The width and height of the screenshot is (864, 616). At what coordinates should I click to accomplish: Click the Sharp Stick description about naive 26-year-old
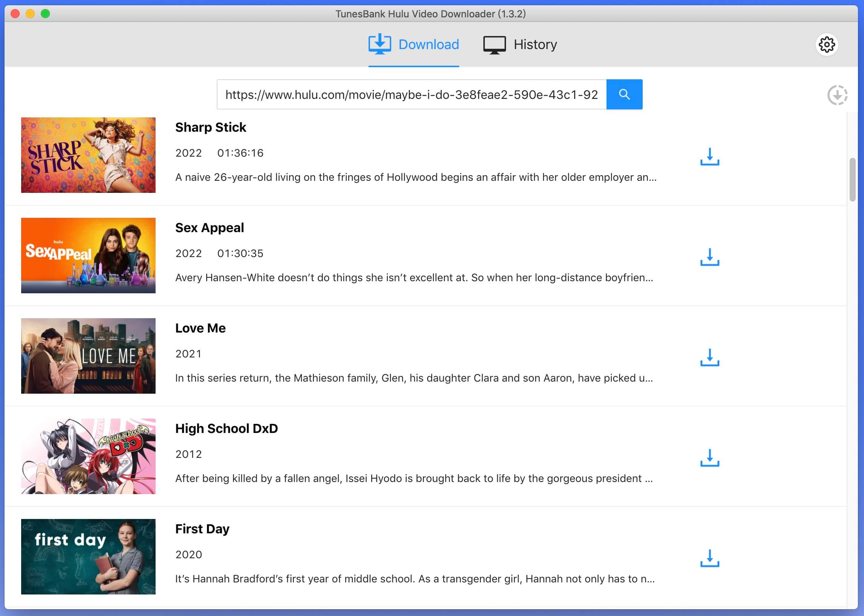click(416, 177)
